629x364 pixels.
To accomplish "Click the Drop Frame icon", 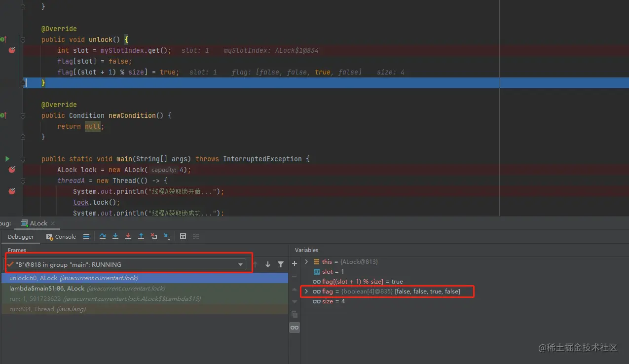I will (154, 237).
